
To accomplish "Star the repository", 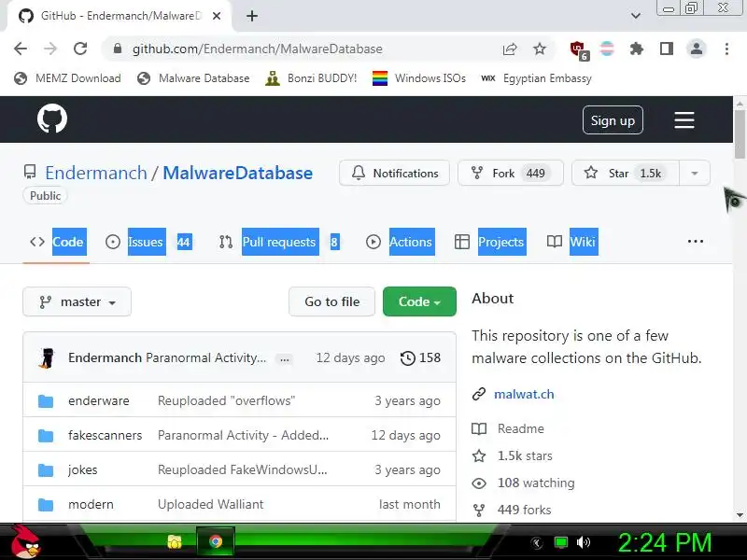I will pos(625,174).
